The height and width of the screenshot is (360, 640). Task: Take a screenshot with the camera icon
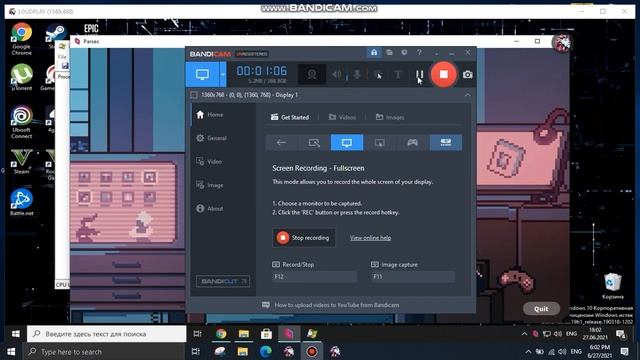[x=468, y=75]
